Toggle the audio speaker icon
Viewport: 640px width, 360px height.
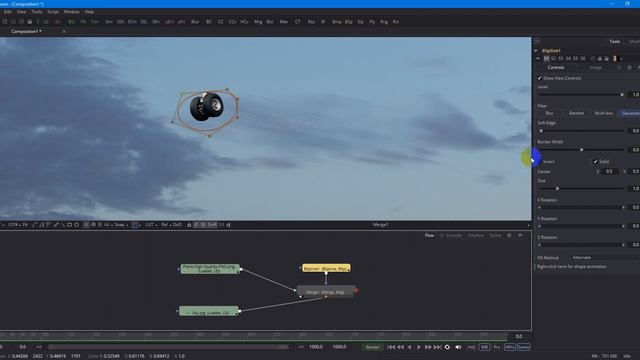pos(458,347)
